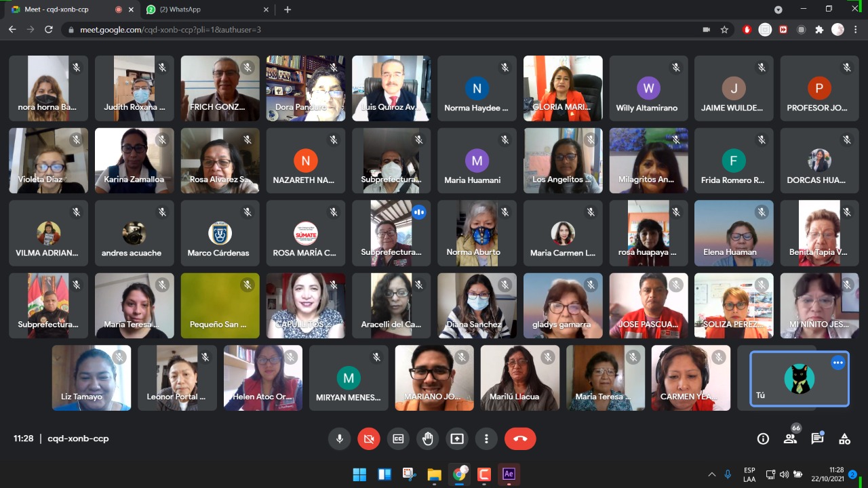Open the Activities panel icon

[844, 439]
